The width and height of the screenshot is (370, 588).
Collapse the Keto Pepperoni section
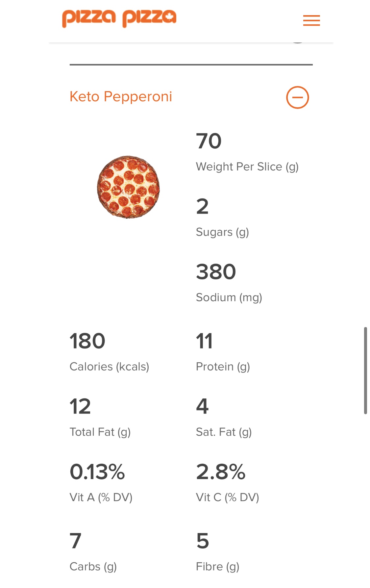[297, 97]
